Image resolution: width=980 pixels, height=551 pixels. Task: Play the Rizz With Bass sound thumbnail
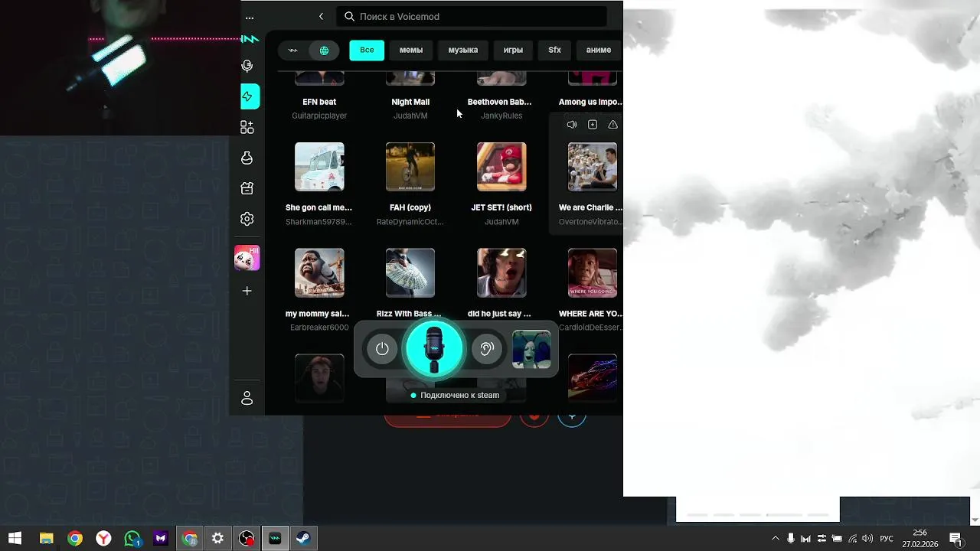click(410, 272)
